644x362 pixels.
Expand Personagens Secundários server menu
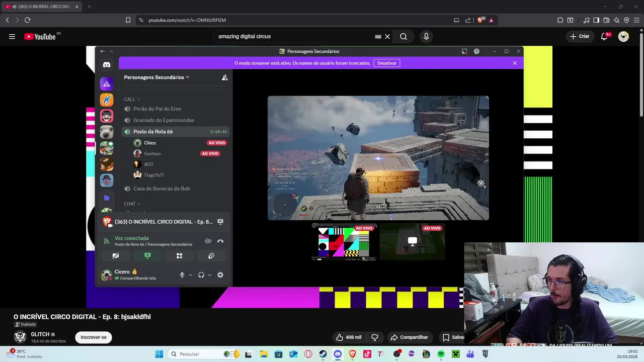(156, 77)
